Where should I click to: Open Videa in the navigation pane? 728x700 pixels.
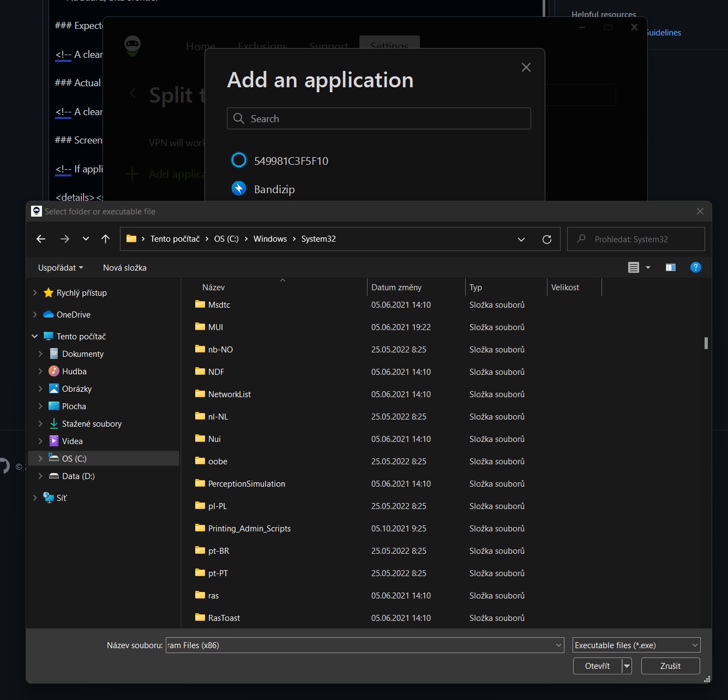click(x=73, y=441)
